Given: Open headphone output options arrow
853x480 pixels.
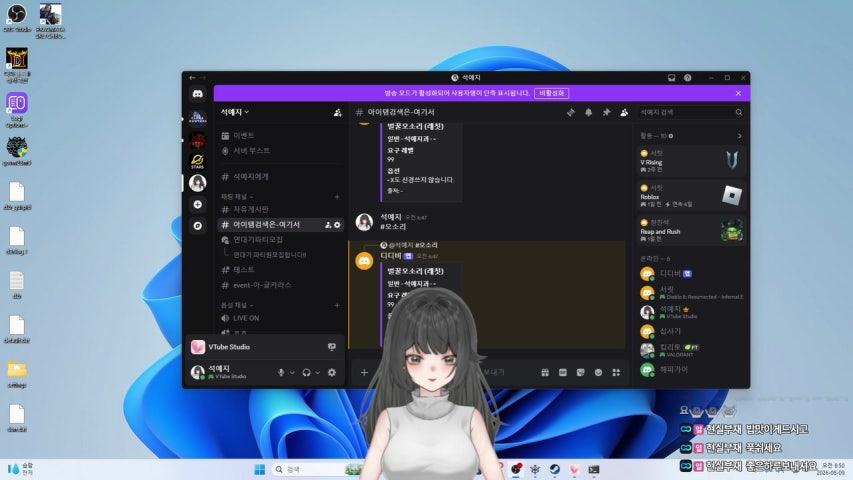Looking at the screenshot, I should 318,373.
